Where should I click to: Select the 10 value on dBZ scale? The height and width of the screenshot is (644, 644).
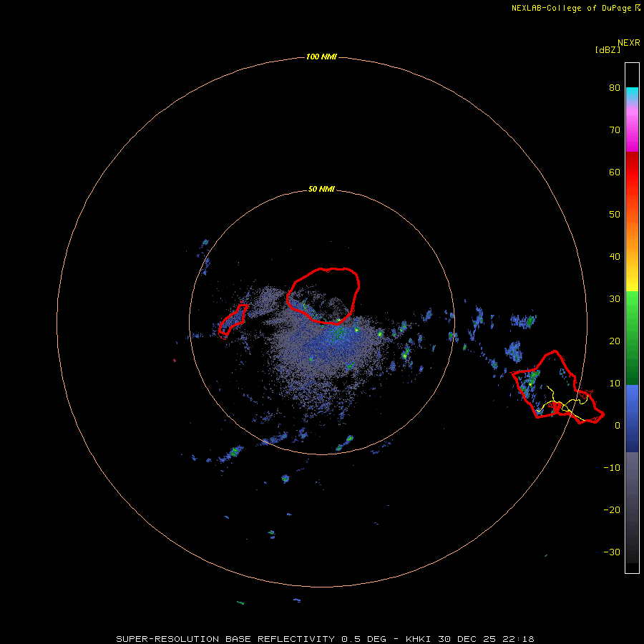point(615,384)
